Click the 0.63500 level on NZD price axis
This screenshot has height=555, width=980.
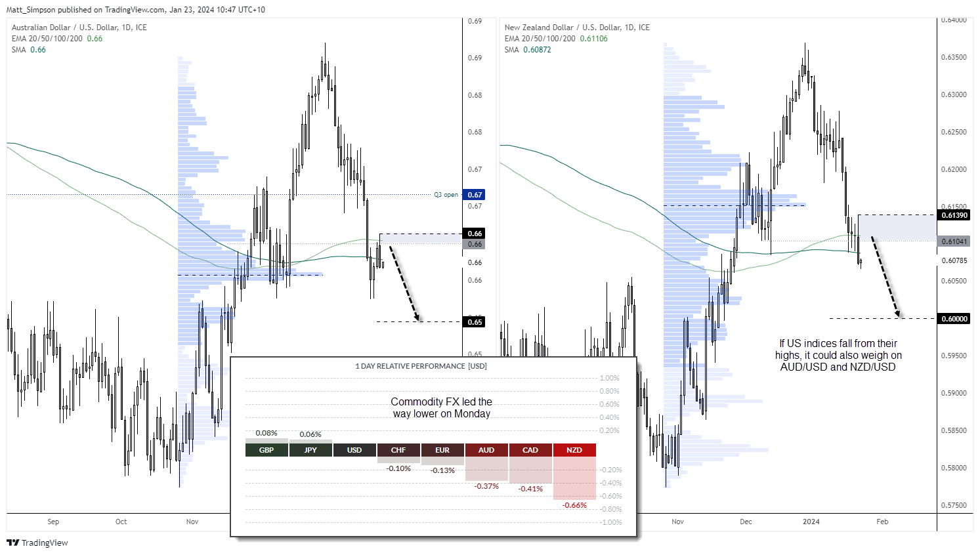point(954,57)
